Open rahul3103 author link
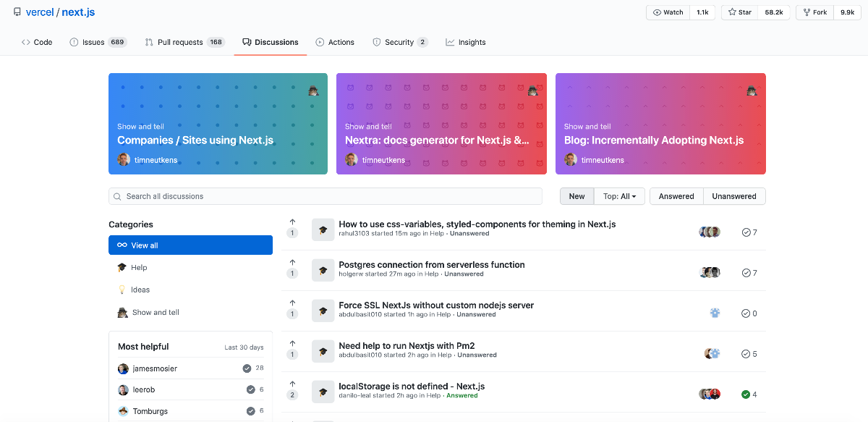The height and width of the screenshot is (422, 868). (354, 234)
